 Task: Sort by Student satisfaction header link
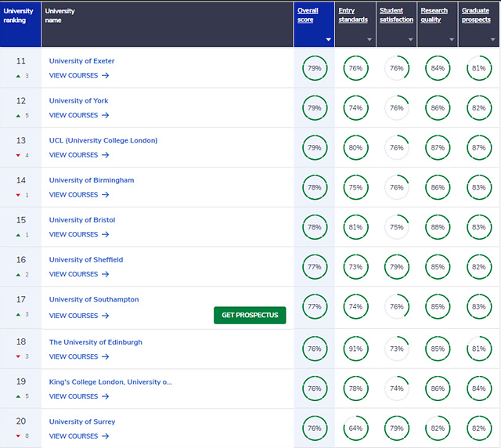(396, 15)
